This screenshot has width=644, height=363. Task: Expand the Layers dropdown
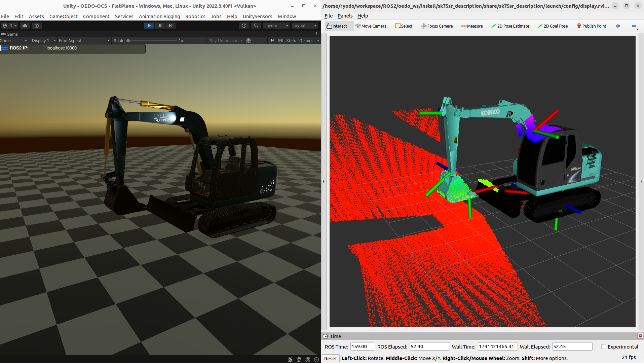pyautogui.click(x=276, y=26)
